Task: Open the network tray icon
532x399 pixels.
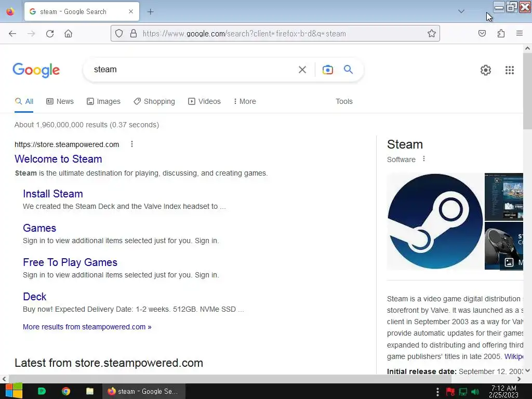Action: coord(463,392)
